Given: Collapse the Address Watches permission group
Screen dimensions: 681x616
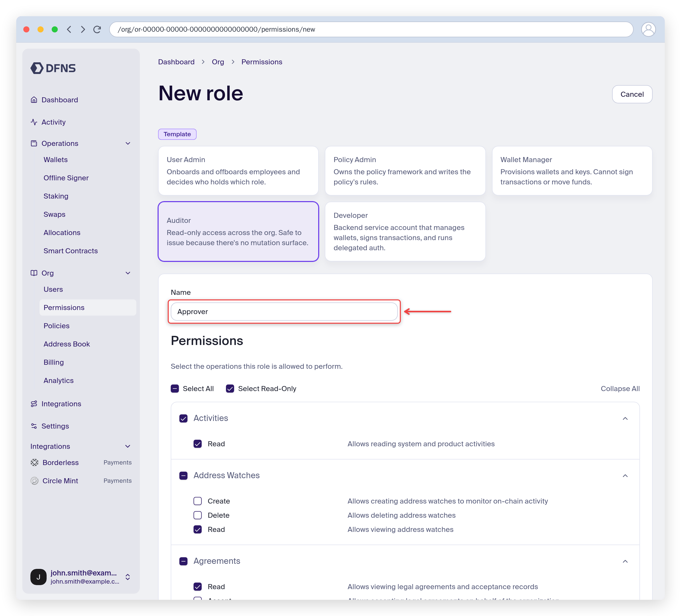Looking at the screenshot, I should [x=625, y=475].
